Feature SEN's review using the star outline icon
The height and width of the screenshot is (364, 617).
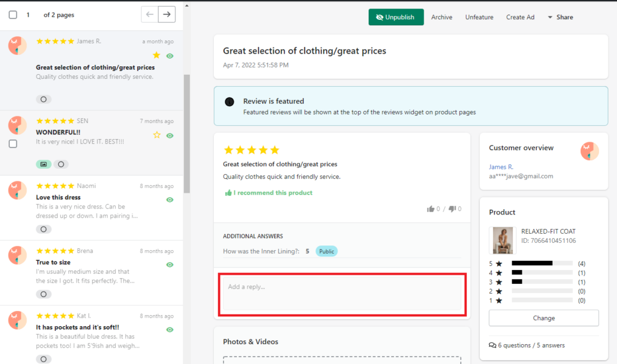point(157,134)
